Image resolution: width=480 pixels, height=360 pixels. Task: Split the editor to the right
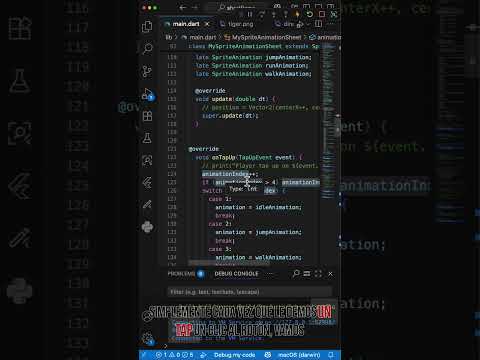[x=319, y=24]
